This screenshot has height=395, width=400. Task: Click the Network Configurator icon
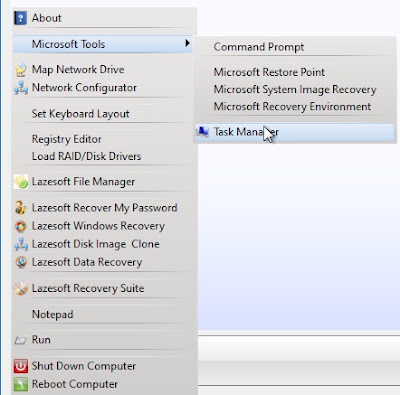pyautogui.click(x=21, y=88)
